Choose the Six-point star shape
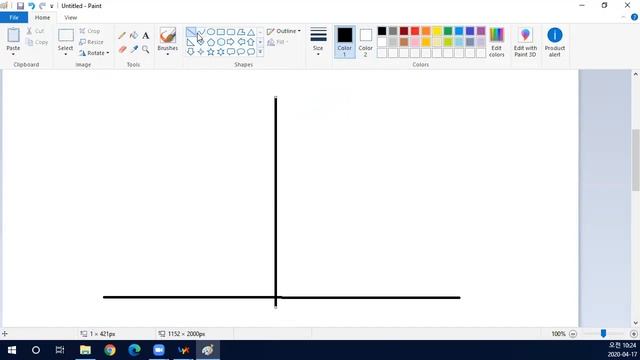Image resolution: width=640 pixels, height=360 pixels. [221, 52]
